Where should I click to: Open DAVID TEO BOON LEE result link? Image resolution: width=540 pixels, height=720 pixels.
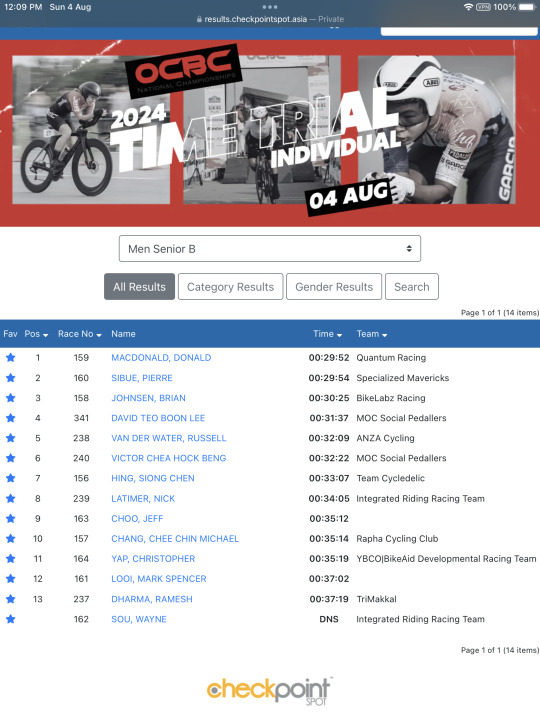[158, 418]
